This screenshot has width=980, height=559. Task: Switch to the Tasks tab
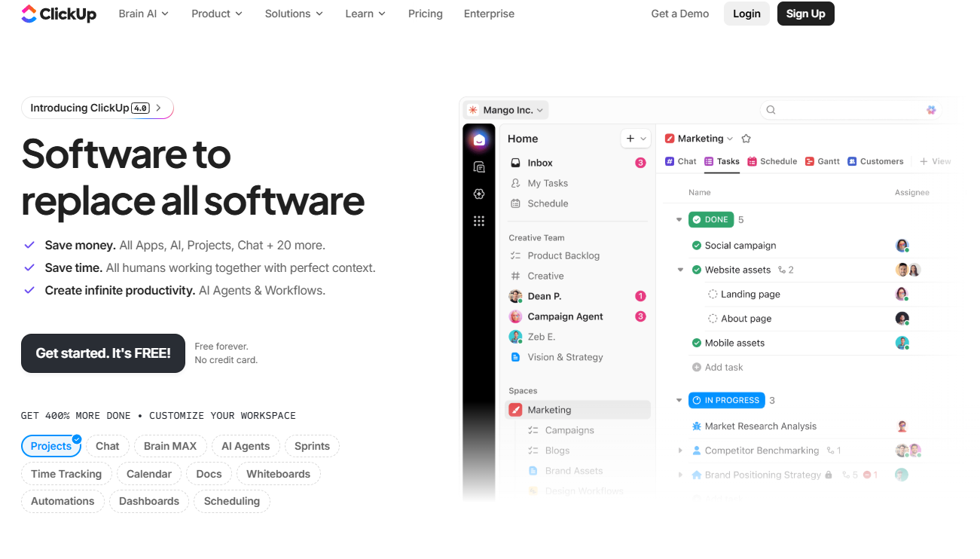click(x=722, y=161)
